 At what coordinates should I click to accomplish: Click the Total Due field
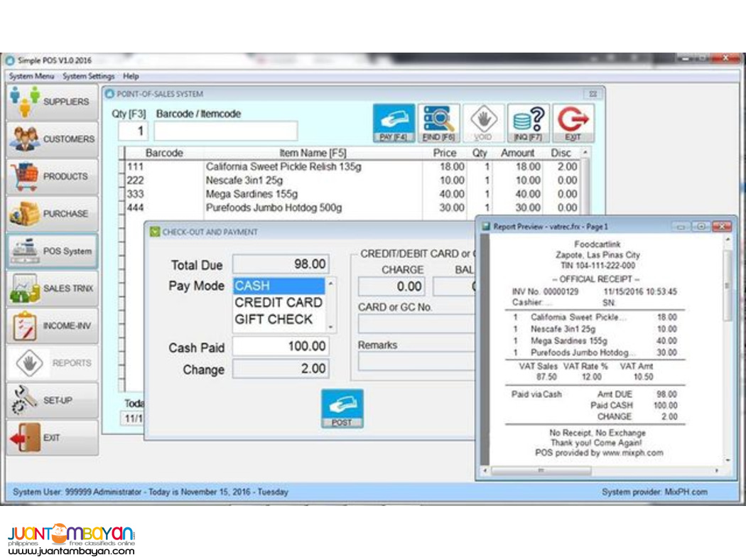tap(281, 264)
